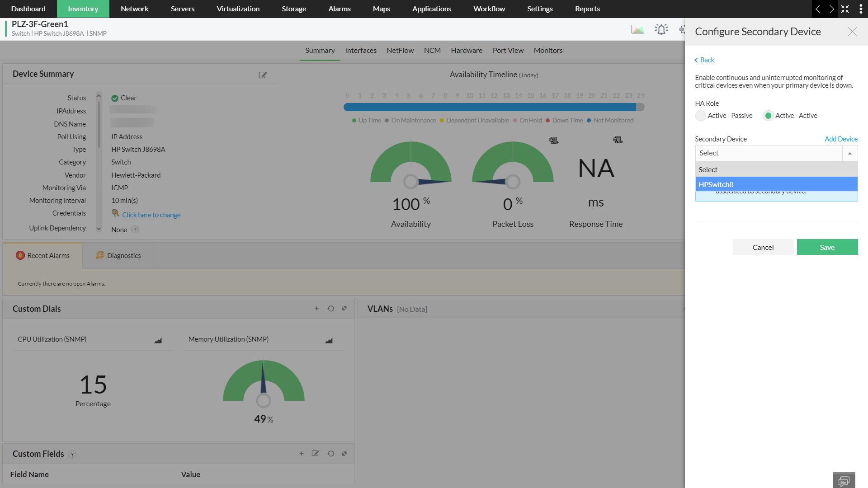Click the green Save button

point(827,247)
